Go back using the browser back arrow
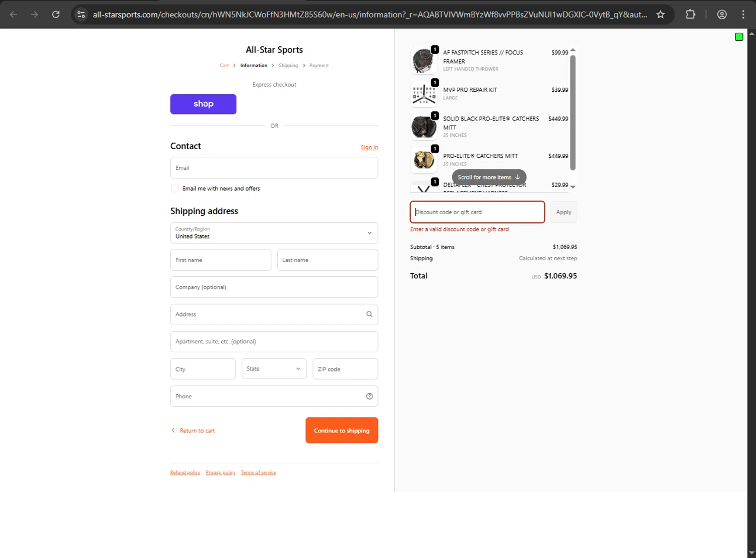This screenshot has height=558, width=756. tap(14, 15)
